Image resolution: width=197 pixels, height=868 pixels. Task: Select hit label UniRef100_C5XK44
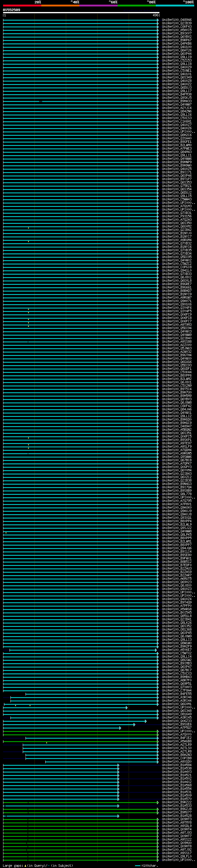point(177,372)
